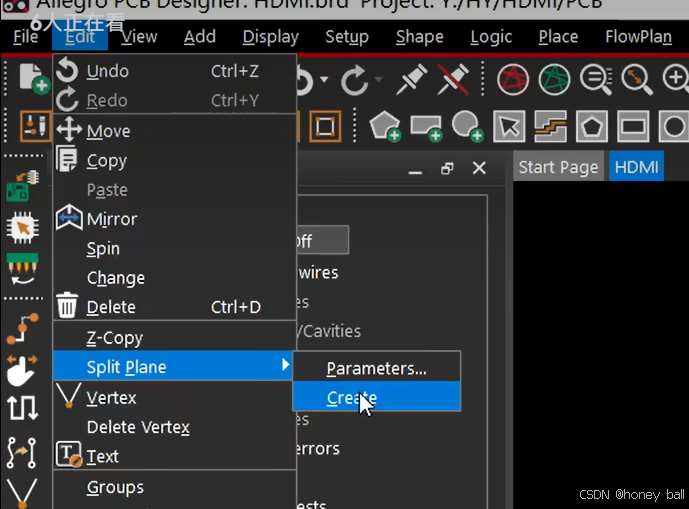Float the docked panel with restore button
The height and width of the screenshot is (509, 689).
(447, 168)
